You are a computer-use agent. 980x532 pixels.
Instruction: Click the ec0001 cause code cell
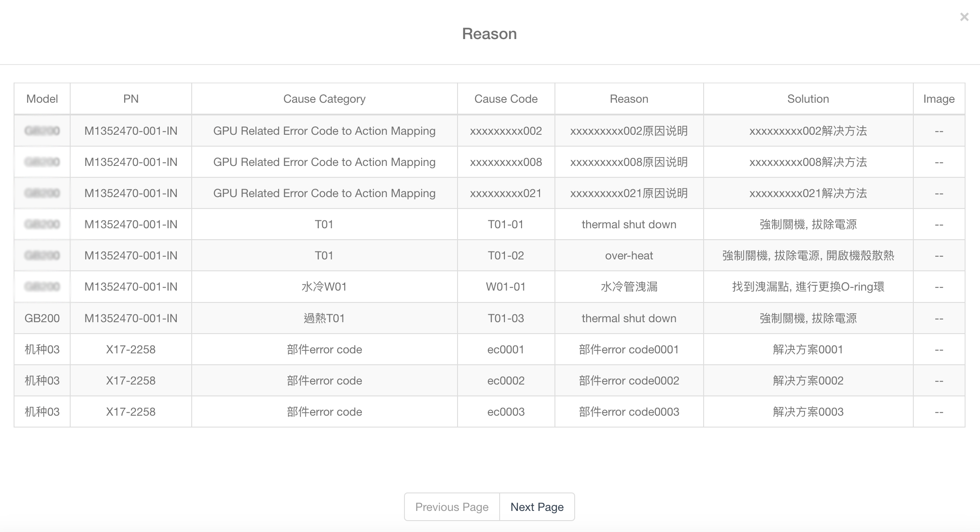506,349
